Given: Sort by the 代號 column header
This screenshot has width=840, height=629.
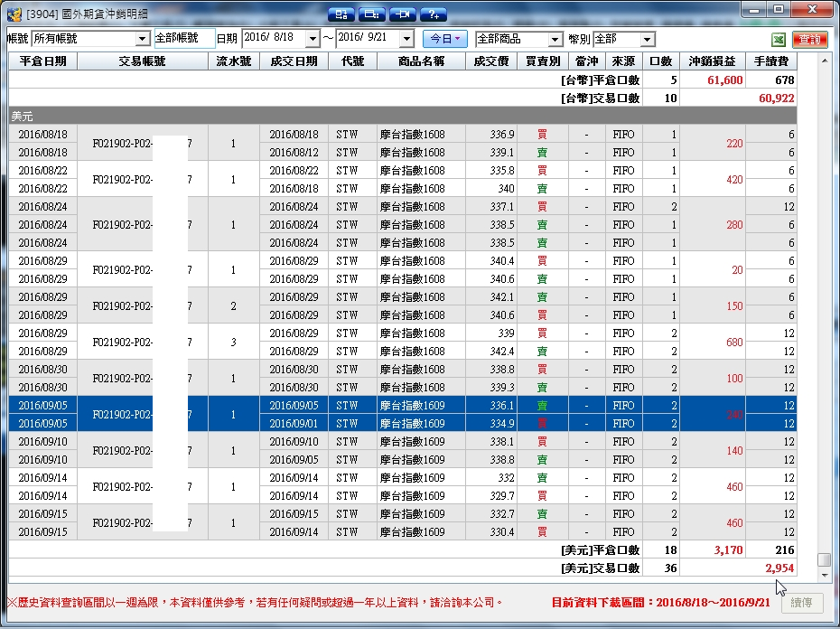Looking at the screenshot, I should tap(352, 61).
